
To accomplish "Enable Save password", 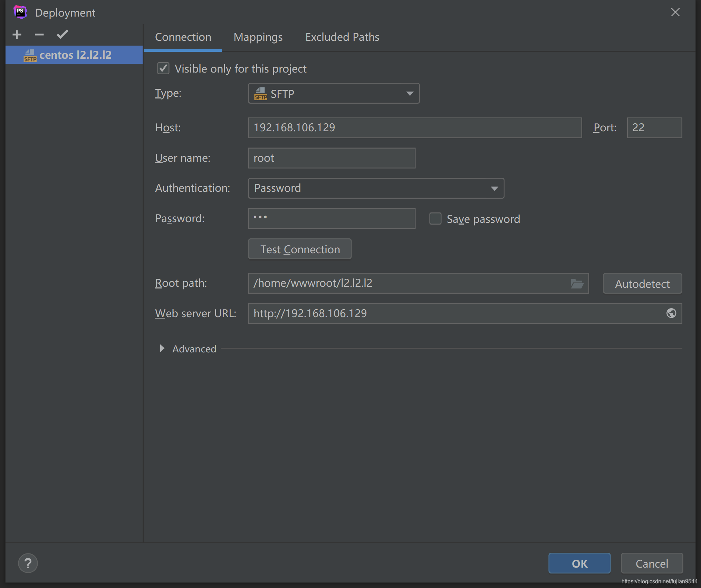I will (x=435, y=218).
